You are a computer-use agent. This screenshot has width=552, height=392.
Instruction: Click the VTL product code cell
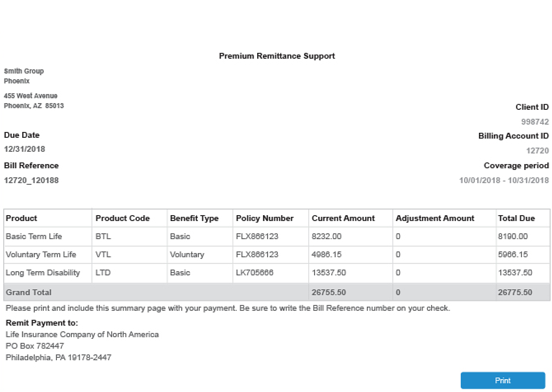[103, 254]
